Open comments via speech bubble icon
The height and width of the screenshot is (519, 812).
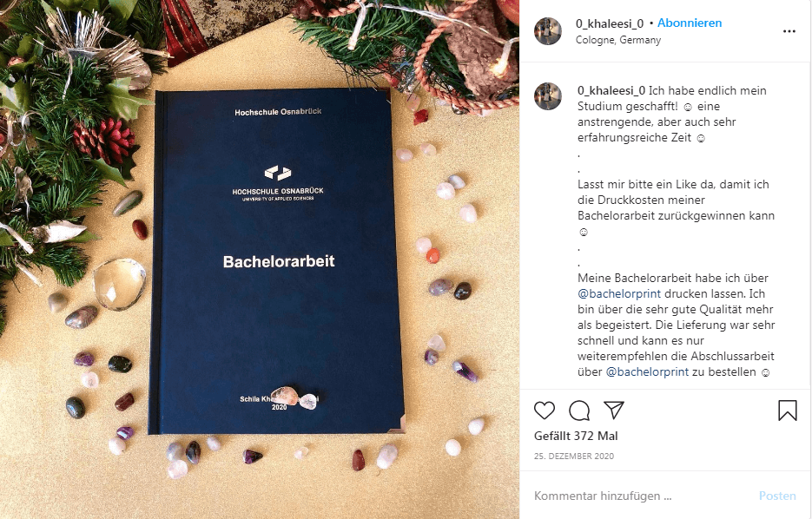pyautogui.click(x=579, y=411)
